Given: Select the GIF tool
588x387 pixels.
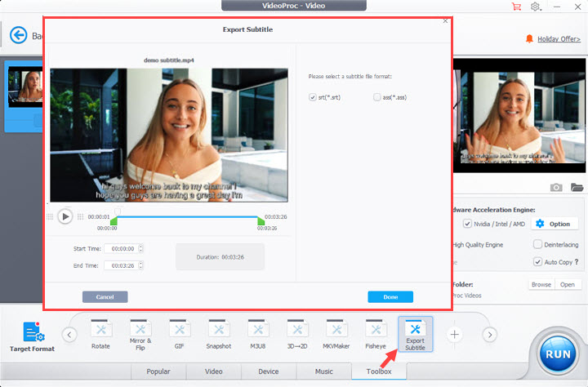Looking at the screenshot, I should [179, 335].
